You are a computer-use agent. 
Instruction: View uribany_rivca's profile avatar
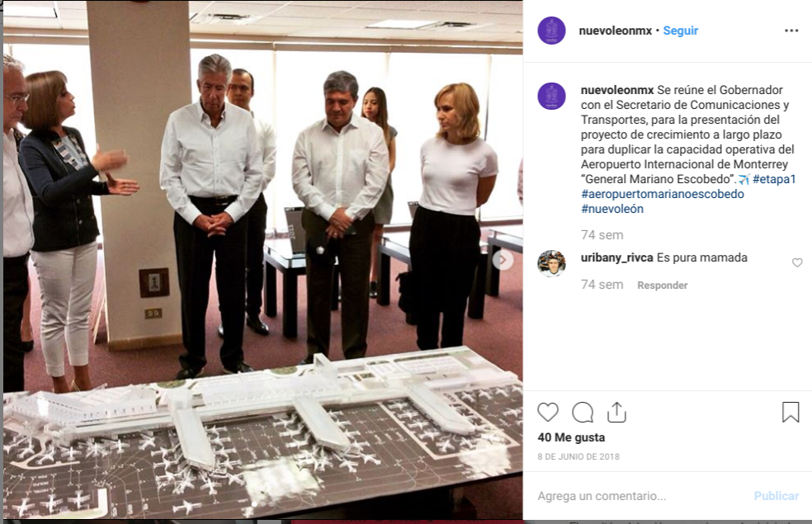551,263
